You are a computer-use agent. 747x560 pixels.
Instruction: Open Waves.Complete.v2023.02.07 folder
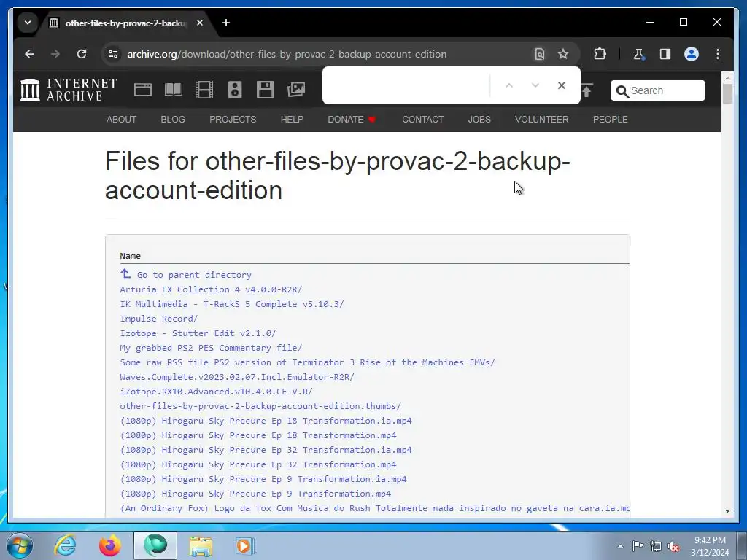(x=237, y=377)
